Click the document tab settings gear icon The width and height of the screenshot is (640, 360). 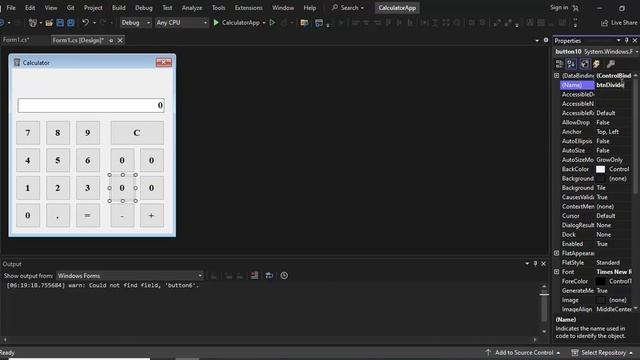546,40
